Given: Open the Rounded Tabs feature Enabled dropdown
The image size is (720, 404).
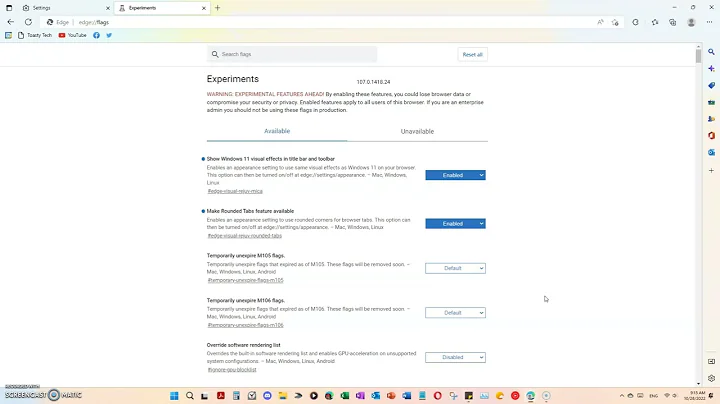Looking at the screenshot, I should coord(455,224).
